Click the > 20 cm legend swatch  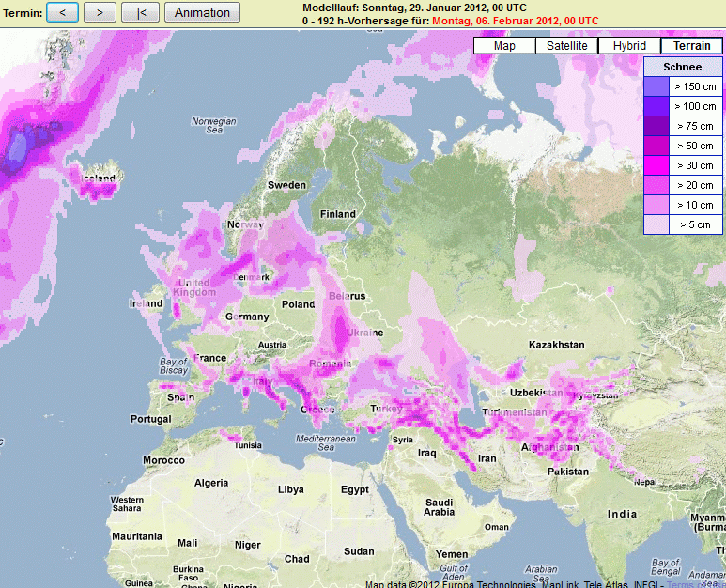[x=656, y=185]
